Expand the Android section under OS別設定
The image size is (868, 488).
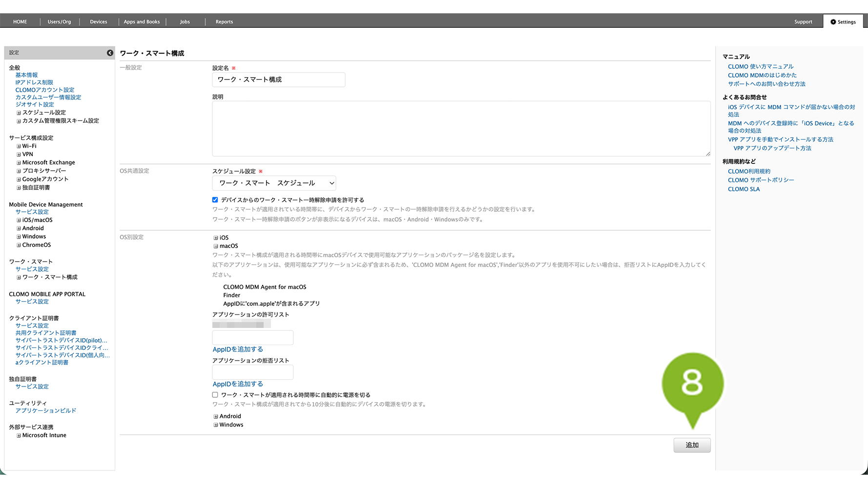coord(216,417)
